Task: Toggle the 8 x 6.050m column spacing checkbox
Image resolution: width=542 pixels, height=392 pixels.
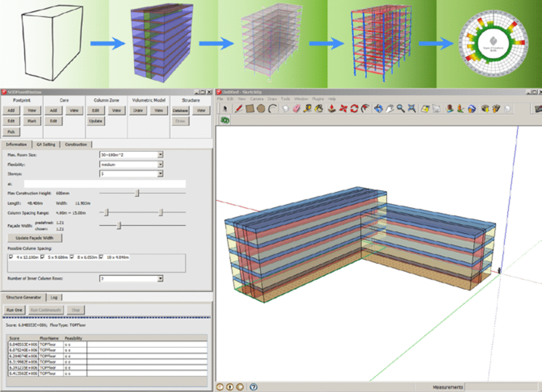Action: click(x=72, y=257)
